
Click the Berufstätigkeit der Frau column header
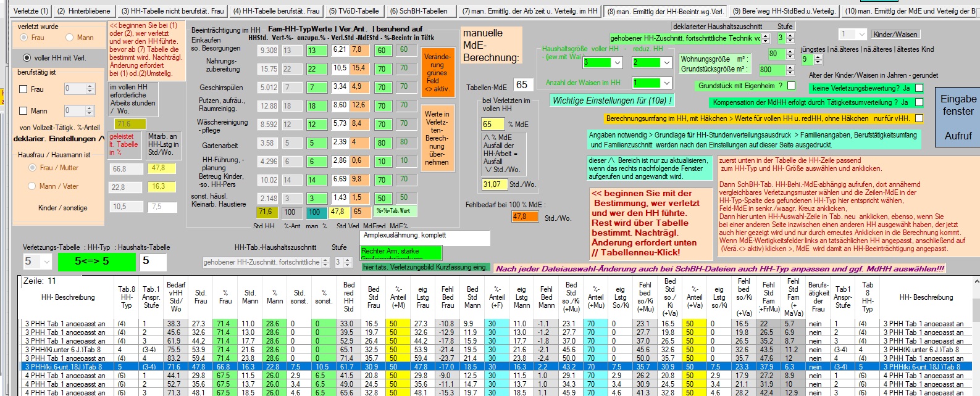pos(819,297)
